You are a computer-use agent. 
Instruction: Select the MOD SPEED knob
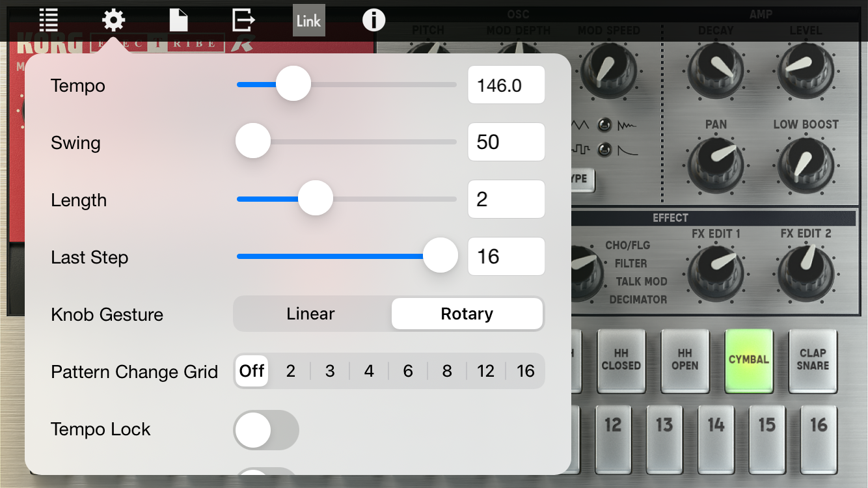[608, 71]
